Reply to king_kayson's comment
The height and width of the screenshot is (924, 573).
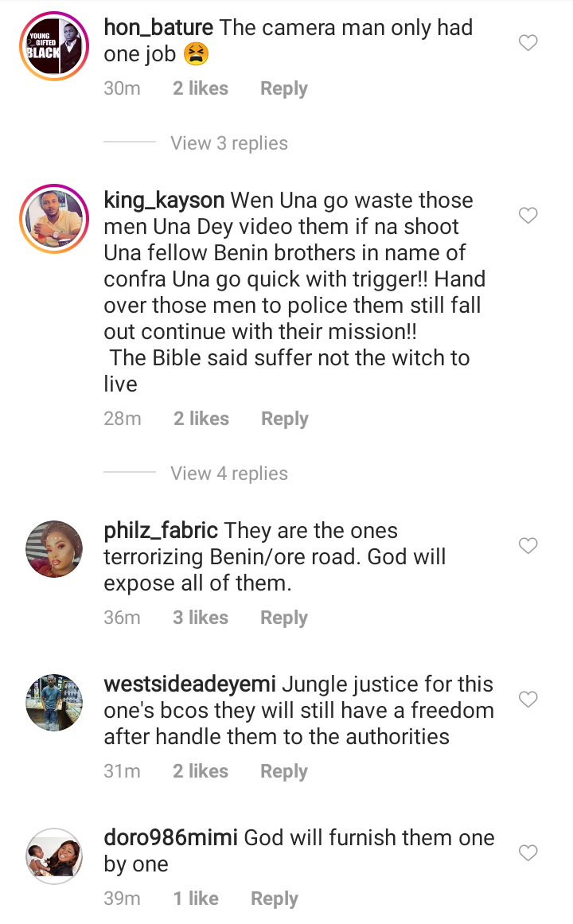(x=285, y=419)
